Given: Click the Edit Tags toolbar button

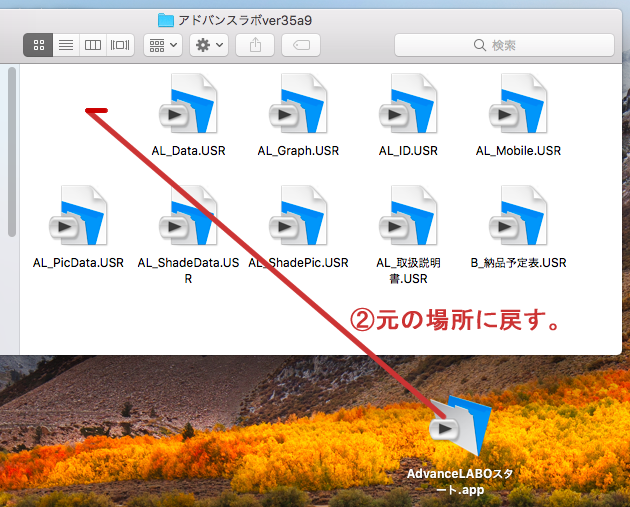Looking at the screenshot, I should (x=301, y=45).
